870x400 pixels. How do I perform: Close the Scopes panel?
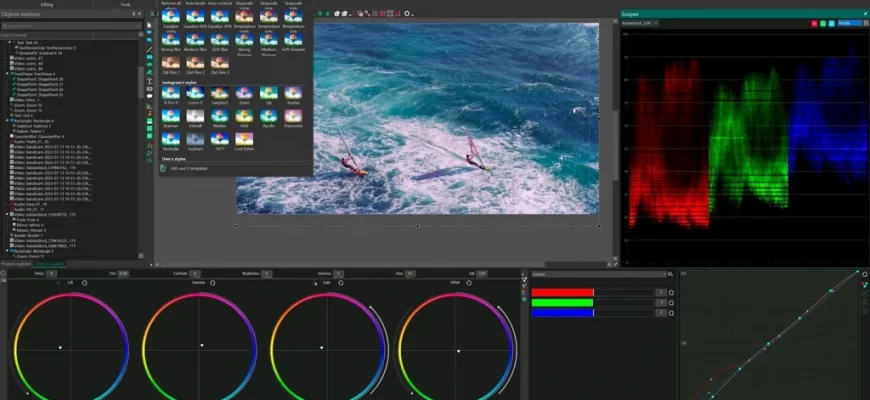(x=865, y=14)
